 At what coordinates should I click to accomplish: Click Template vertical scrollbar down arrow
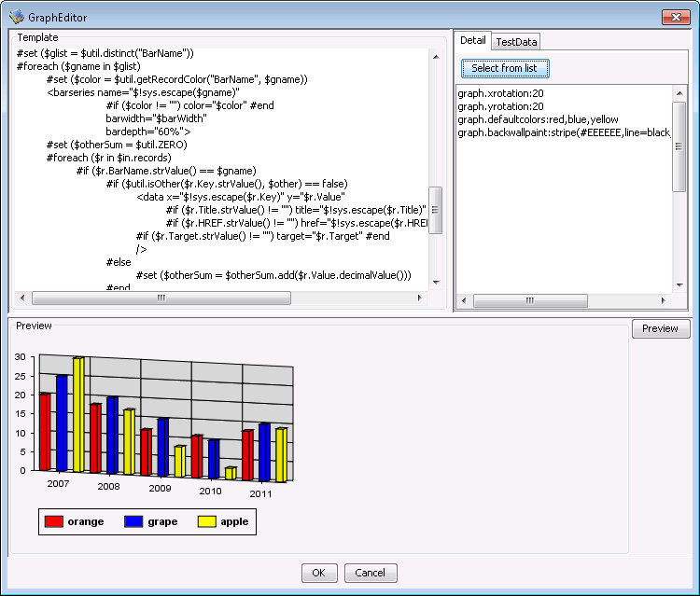435,283
